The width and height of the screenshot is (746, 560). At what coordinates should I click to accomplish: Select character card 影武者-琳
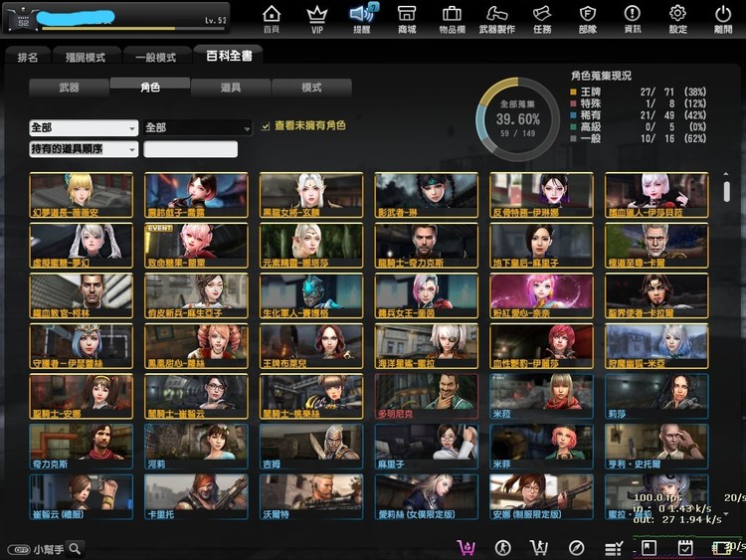pos(427,196)
